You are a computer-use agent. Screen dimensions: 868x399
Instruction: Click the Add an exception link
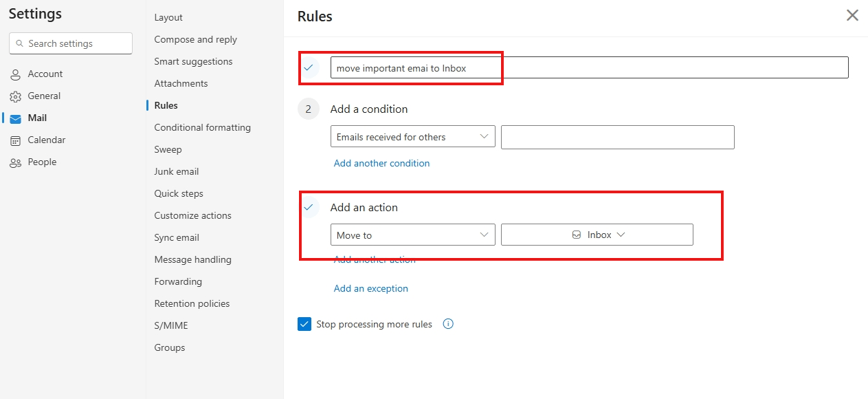[370, 288]
